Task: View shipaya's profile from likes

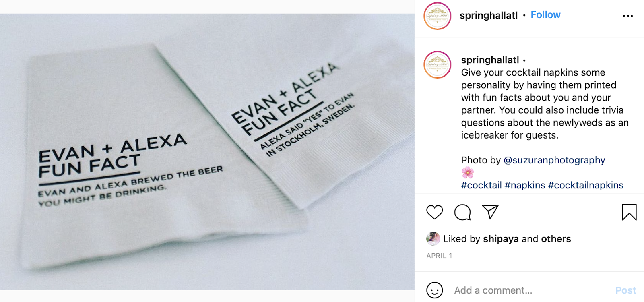Action: (x=501, y=239)
